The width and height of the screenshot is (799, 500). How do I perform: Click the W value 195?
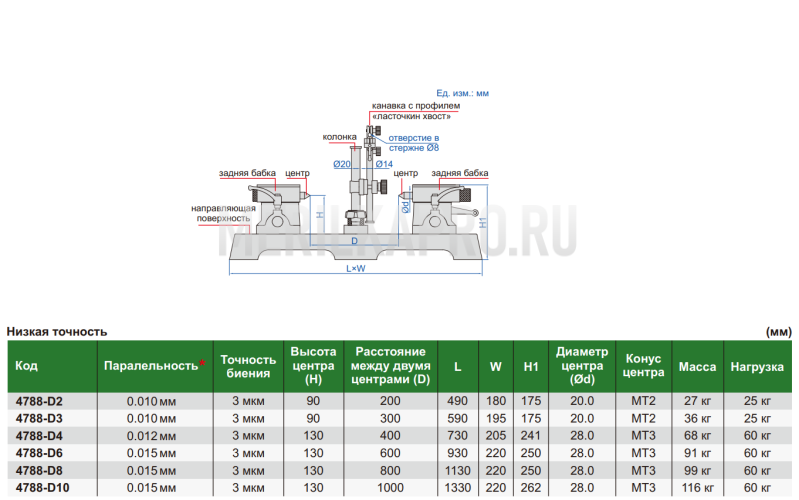[496, 418]
